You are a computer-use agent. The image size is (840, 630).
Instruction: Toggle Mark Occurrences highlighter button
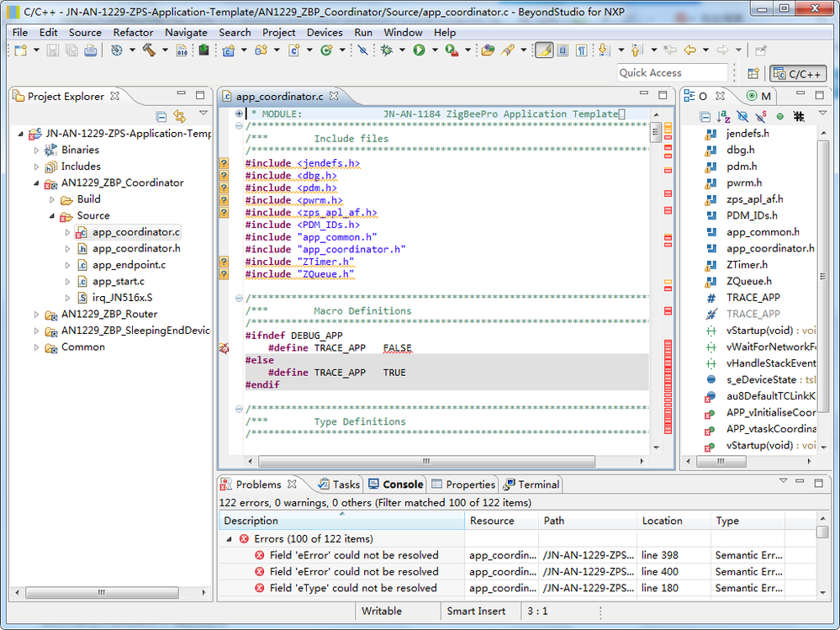tap(544, 50)
